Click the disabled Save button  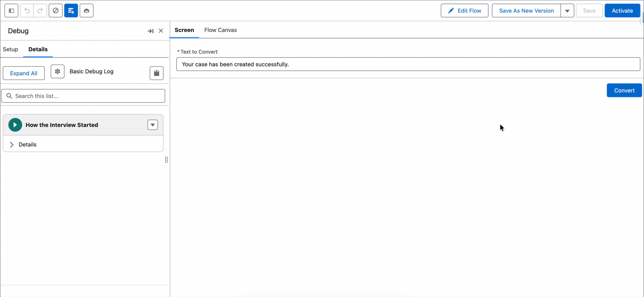(589, 11)
